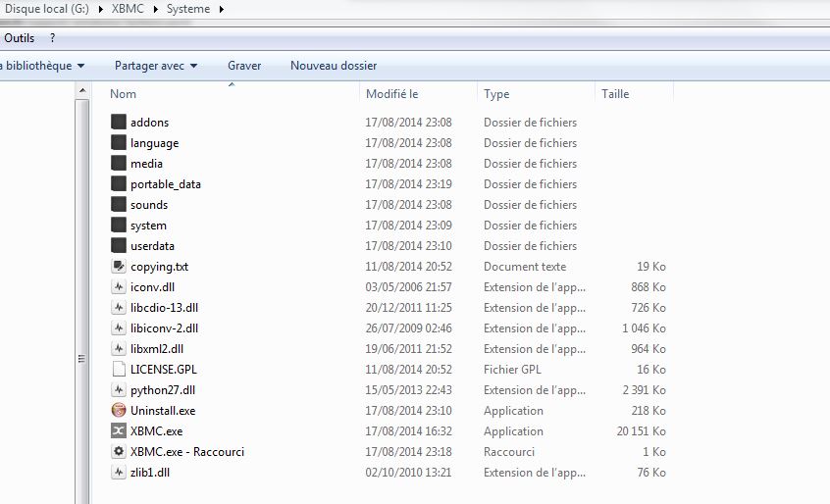Go to Disque local (G:) breadcrumb
Viewport: 830px width, 504px height.
[46, 9]
